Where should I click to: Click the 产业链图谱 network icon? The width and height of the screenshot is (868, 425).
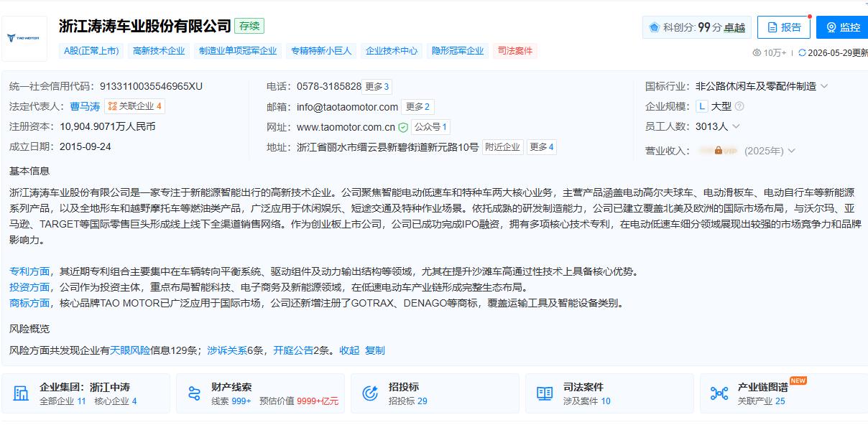click(719, 393)
